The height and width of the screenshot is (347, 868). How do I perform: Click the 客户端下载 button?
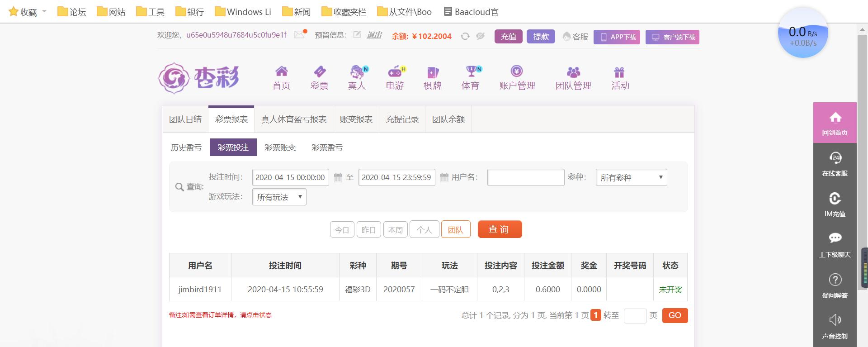point(672,37)
